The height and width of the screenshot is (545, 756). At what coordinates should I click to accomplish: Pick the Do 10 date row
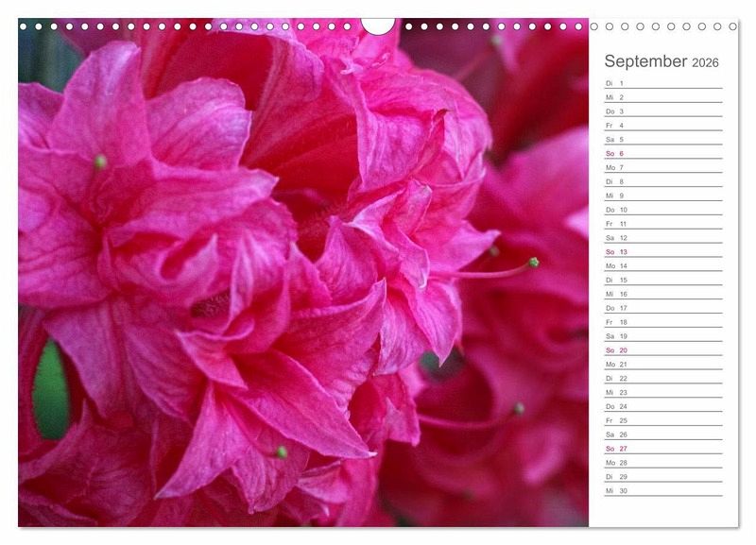(662, 210)
